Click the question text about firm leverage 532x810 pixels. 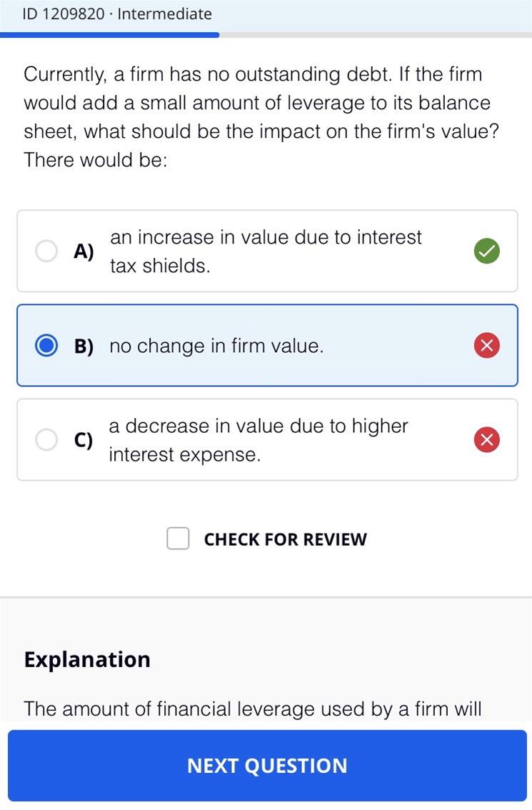[261, 117]
